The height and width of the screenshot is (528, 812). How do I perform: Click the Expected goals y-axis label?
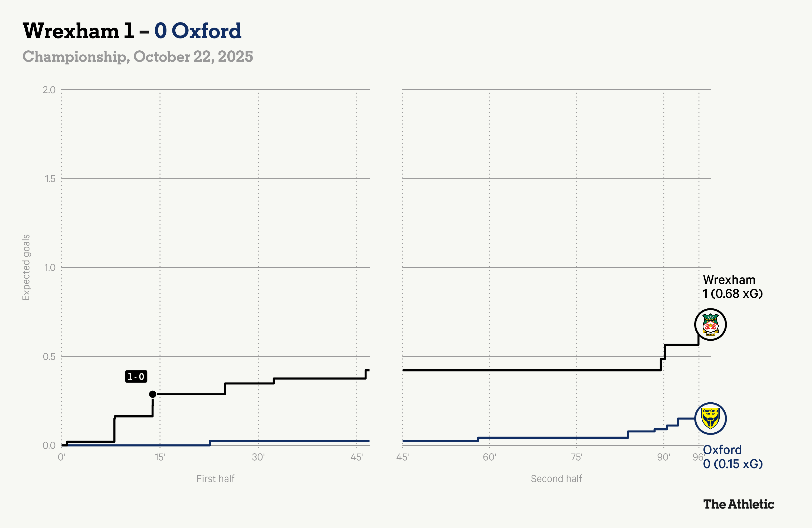26,267
